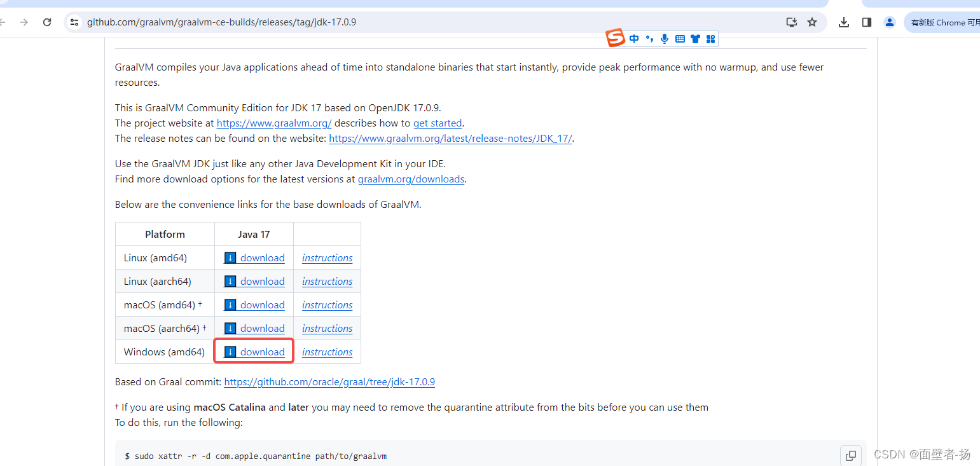The image size is (980, 466).
Task: Open the Sogou skin shirt icon
Action: point(695,39)
